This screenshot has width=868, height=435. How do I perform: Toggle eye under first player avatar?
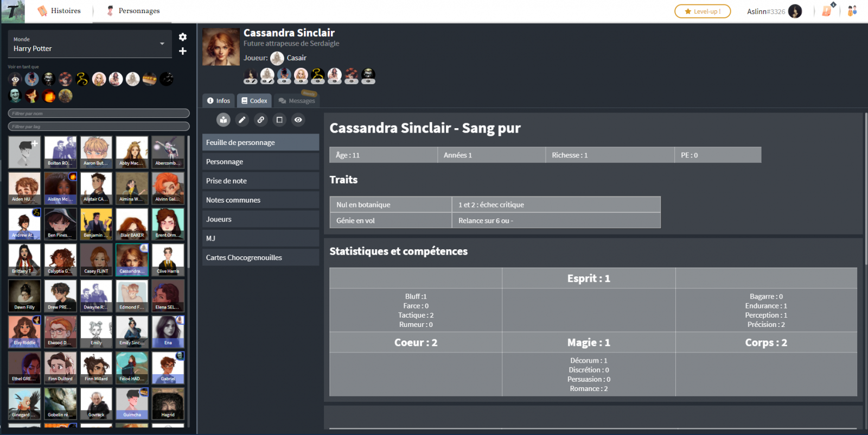250,81
